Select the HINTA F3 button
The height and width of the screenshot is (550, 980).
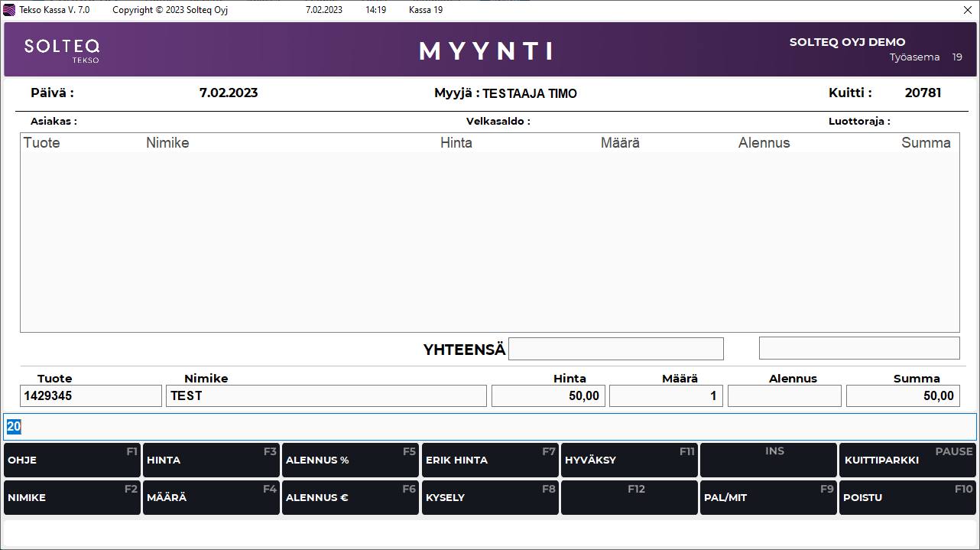(211, 460)
